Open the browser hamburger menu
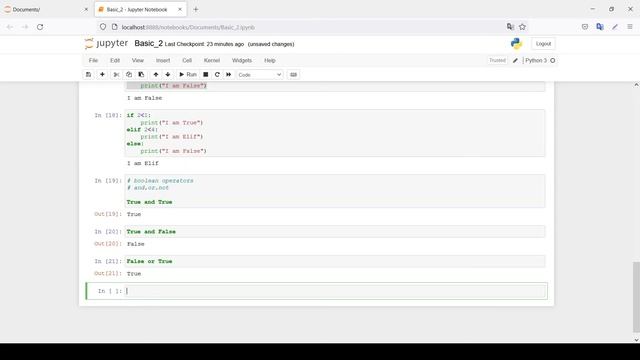 coord(630,27)
